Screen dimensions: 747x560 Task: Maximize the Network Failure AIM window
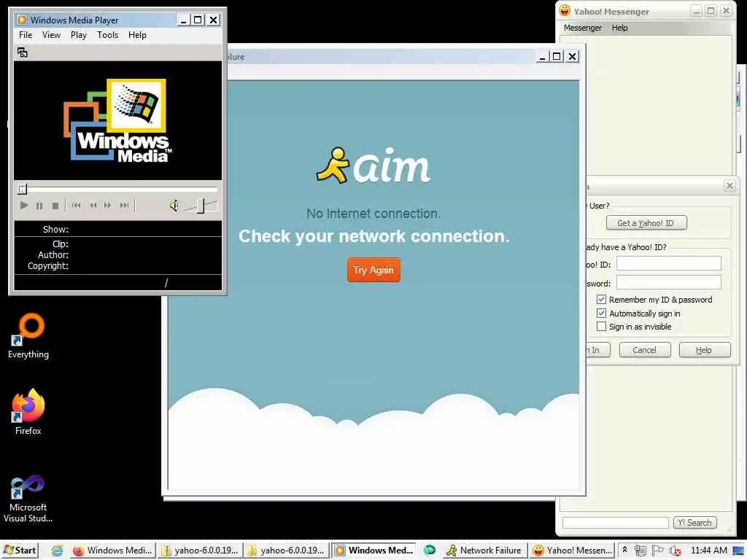pyautogui.click(x=556, y=57)
